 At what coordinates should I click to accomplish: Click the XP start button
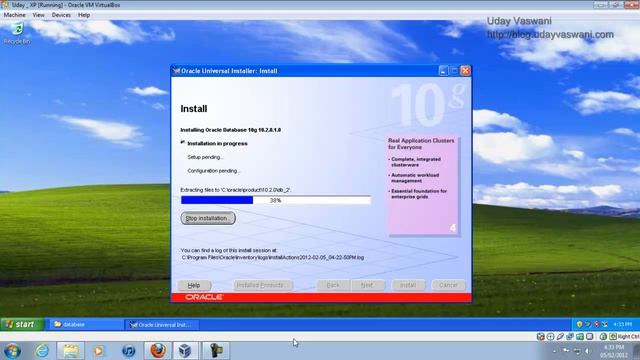coord(22,324)
